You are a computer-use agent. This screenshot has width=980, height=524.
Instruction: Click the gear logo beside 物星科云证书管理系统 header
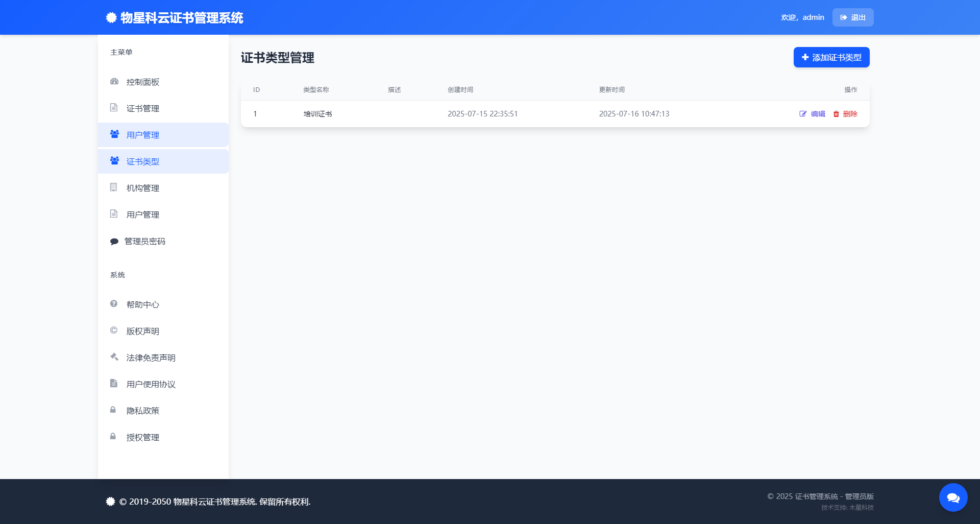point(111,18)
